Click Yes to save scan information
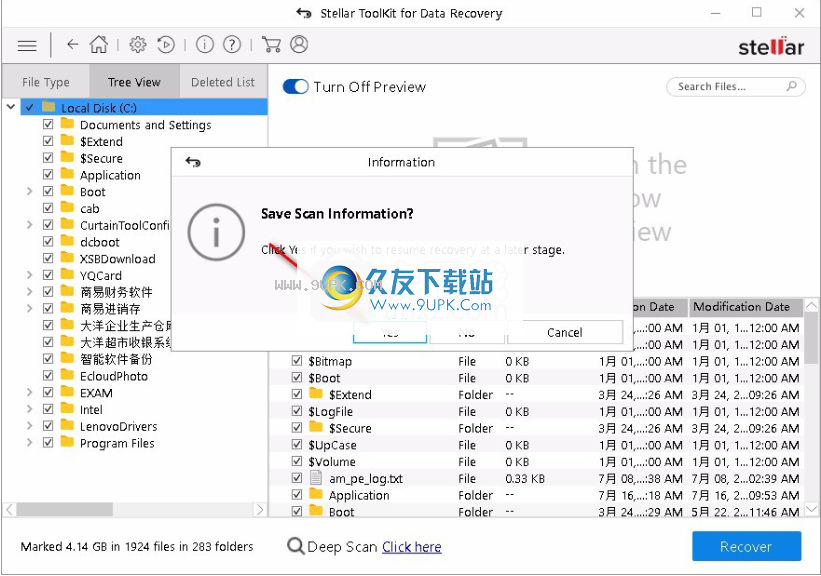 tap(390, 333)
